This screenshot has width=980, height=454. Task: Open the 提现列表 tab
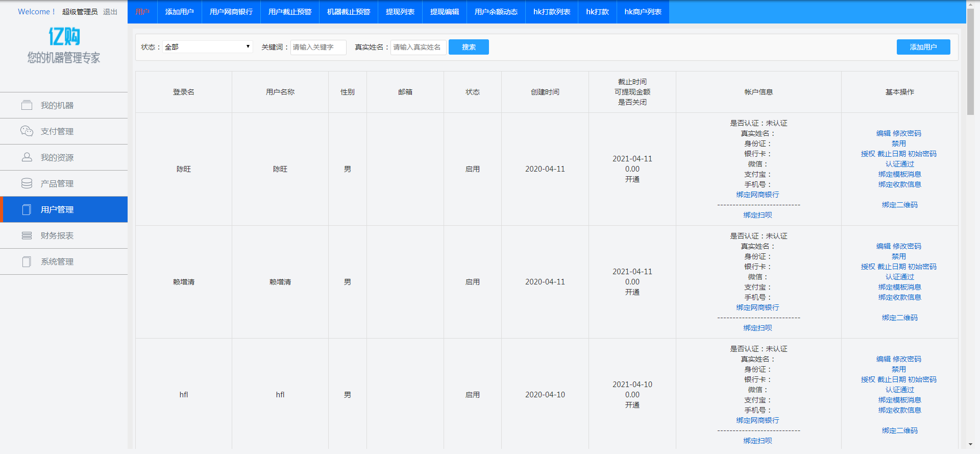(x=400, y=12)
